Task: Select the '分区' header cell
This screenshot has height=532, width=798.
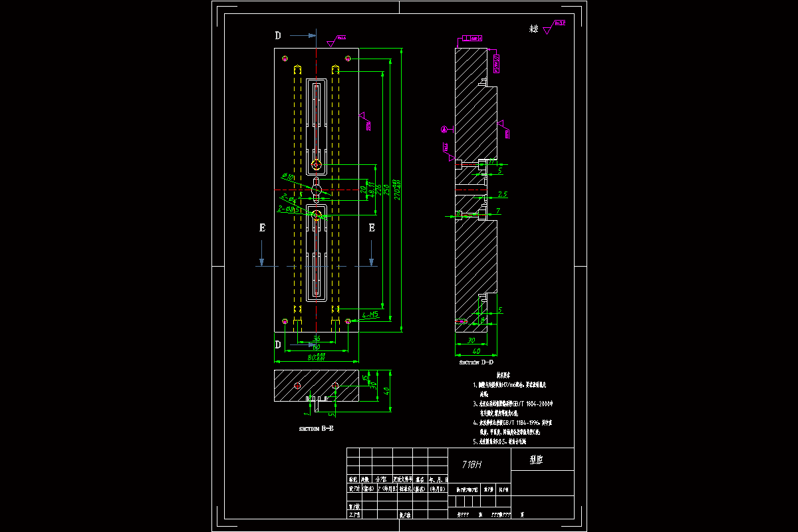Action: click(x=381, y=479)
